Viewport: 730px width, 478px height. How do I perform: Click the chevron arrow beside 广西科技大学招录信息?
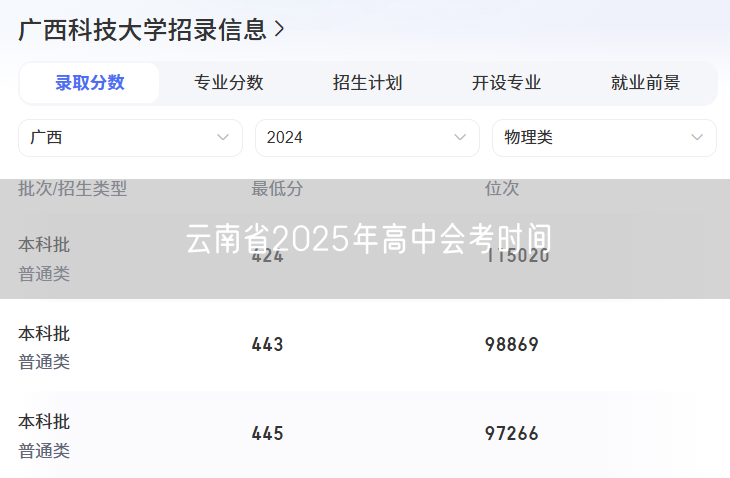tap(279, 30)
